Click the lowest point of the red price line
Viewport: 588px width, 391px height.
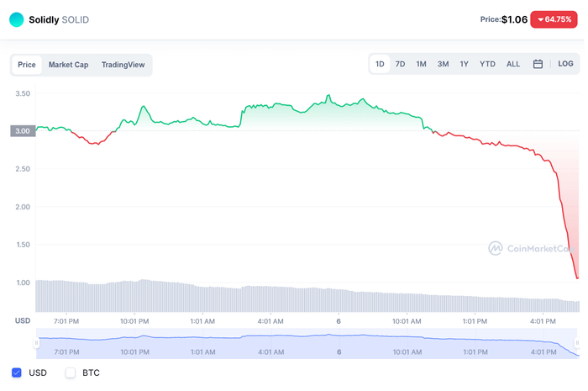577,277
